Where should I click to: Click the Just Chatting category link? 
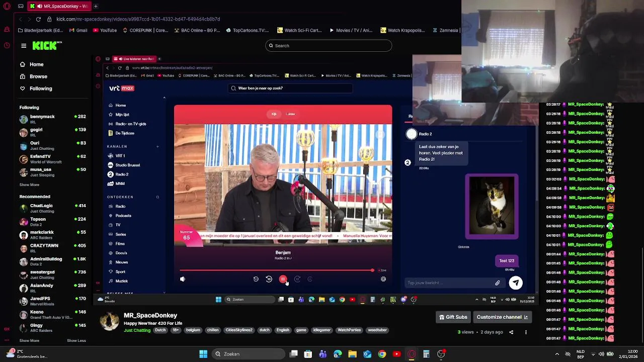[137, 330]
